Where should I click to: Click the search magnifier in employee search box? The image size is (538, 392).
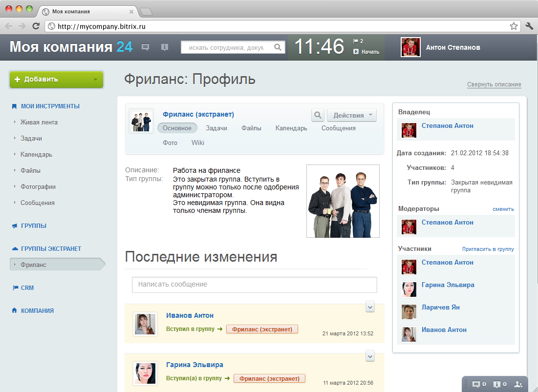(278, 47)
